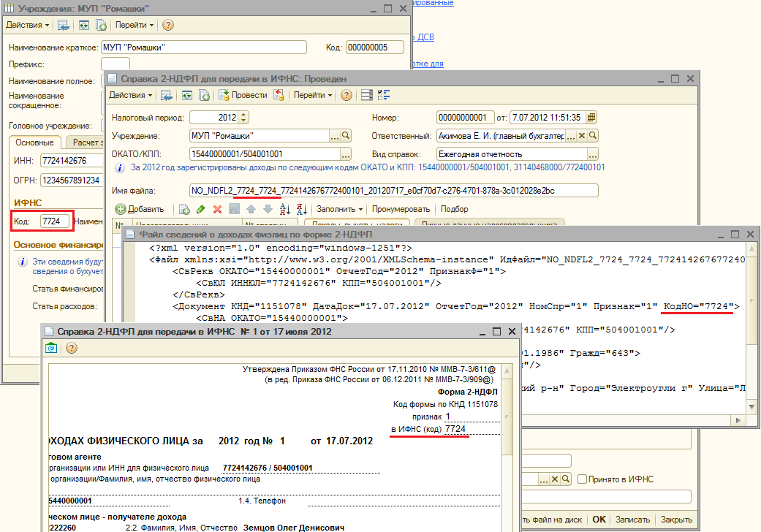The image size is (761, 532).
Task: Open help icon in Справка 2-НДФЛ toolbar
Action: pos(346,95)
